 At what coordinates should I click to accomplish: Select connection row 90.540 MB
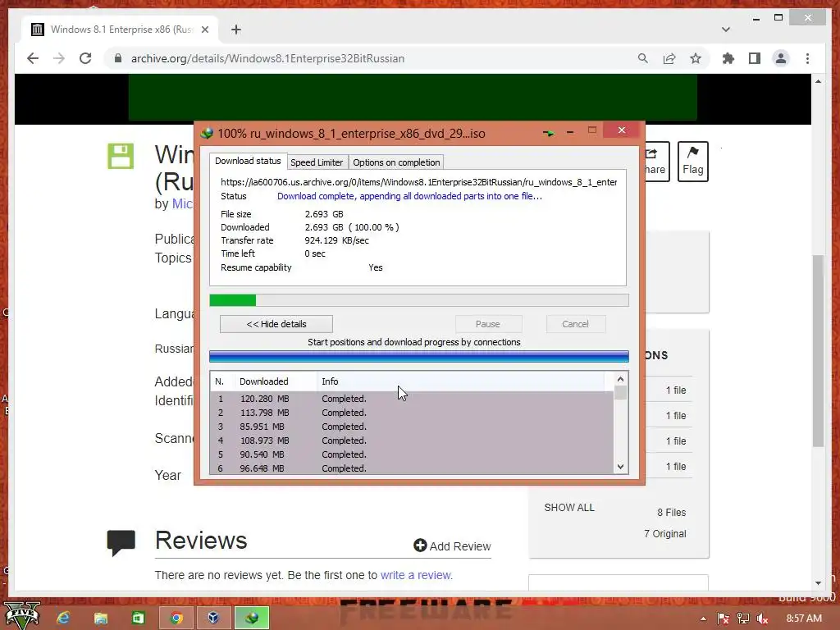(412, 454)
